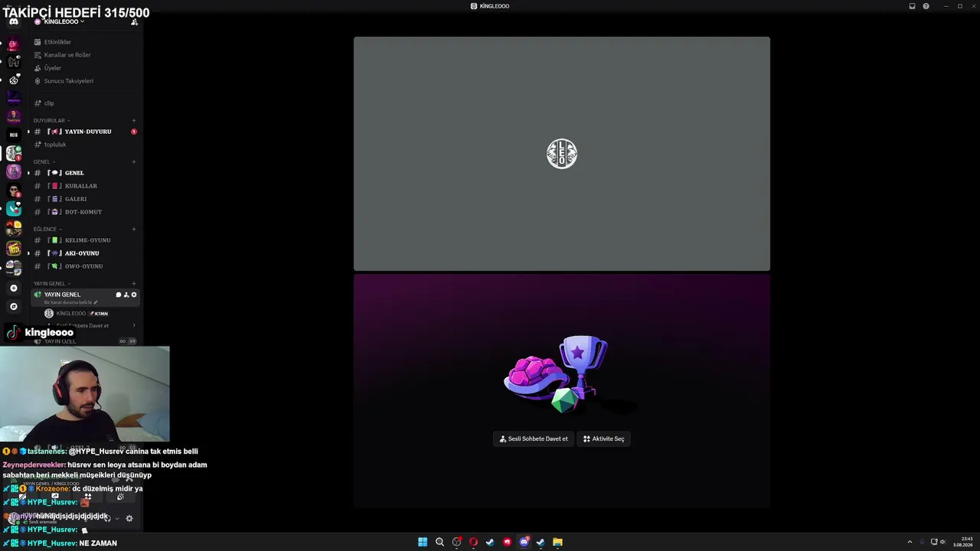Open Discord help icon in title bar
The width and height of the screenshot is (980, 551).
(926, 6)
